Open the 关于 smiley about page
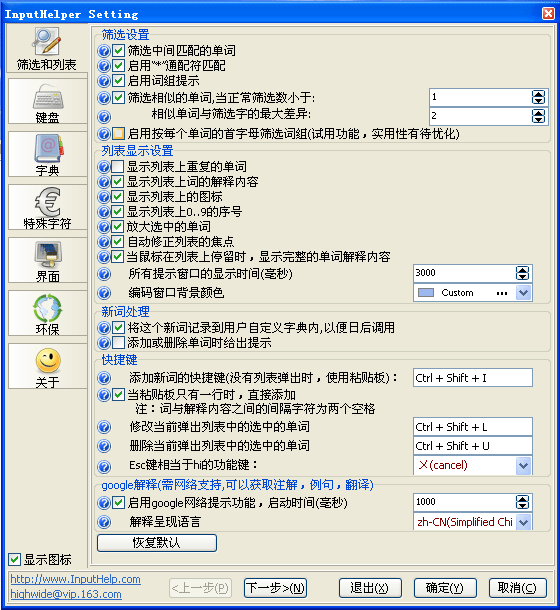Viewport: 560px width, 610px height. pos(47,366)
